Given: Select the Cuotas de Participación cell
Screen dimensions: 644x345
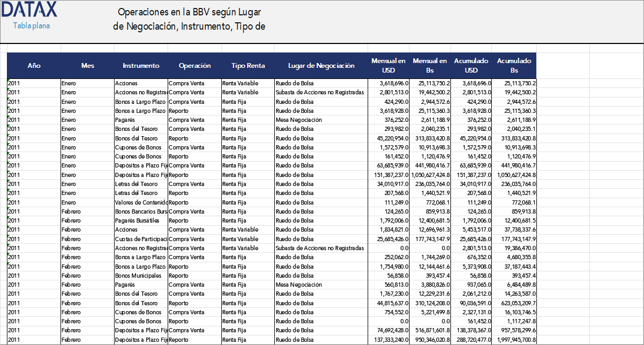Looking at the screenshot, I should tap(140, 239).
